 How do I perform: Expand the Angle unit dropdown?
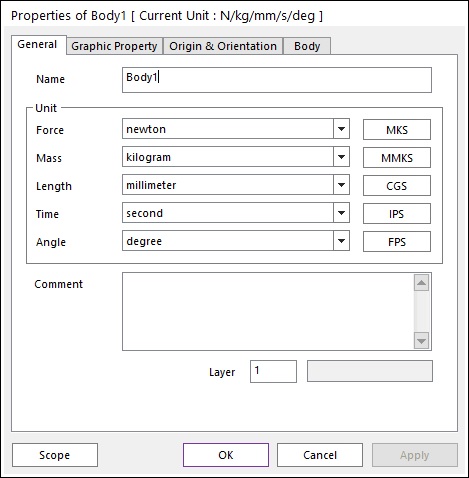341,241
